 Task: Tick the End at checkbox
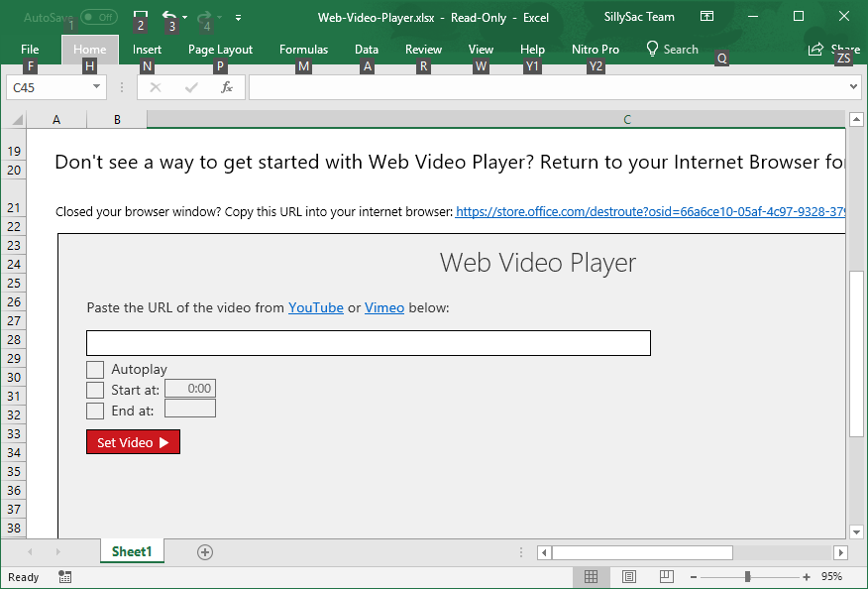coord(95,411)
